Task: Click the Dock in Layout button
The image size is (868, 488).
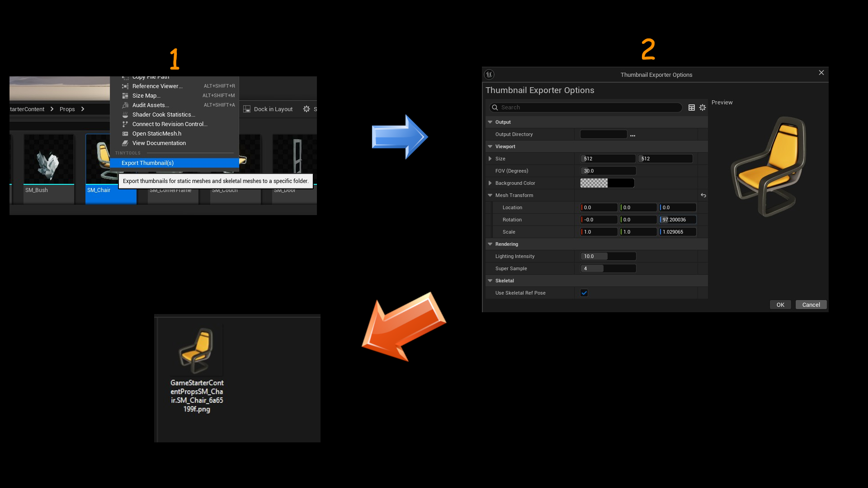Action: click(x=268, y=109)
